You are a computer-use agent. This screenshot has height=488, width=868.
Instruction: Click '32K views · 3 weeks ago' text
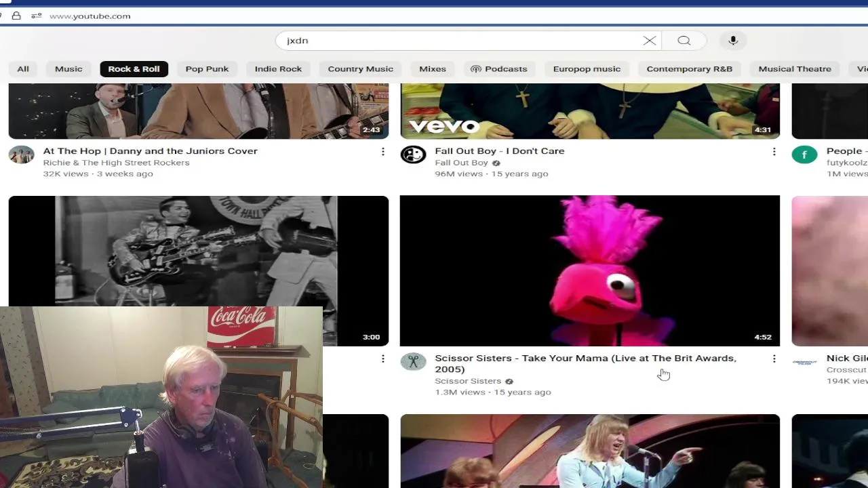[x=98, y=174]
